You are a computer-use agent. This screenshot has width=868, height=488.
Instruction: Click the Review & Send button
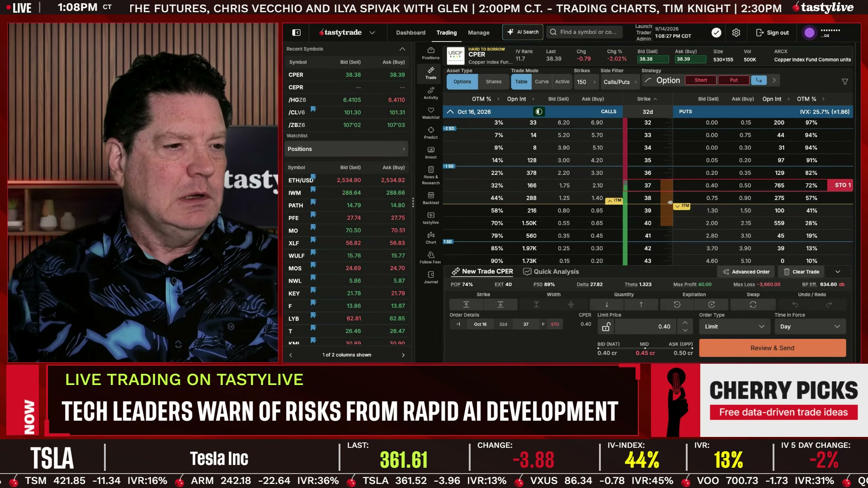(x=772, y=348)
